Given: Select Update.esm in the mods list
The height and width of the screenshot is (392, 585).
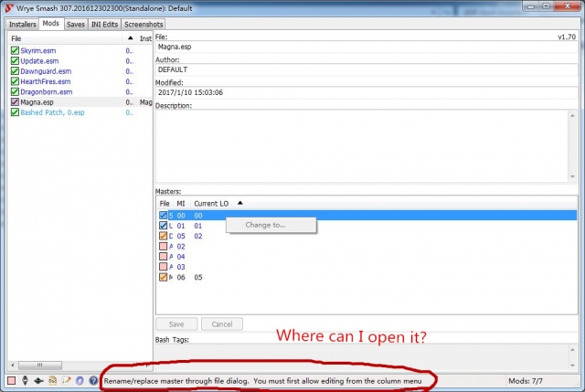Looking at the screenshot, I should coord(39,61).
